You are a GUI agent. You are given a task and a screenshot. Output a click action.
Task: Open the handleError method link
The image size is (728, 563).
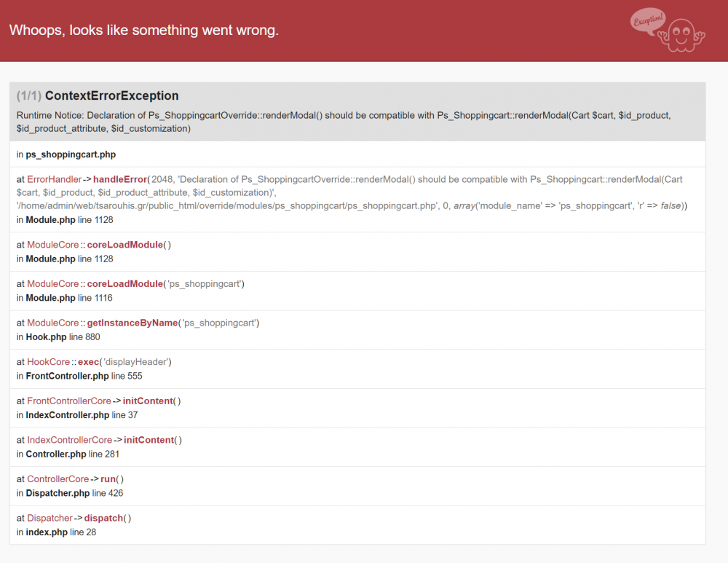point(120,179)
